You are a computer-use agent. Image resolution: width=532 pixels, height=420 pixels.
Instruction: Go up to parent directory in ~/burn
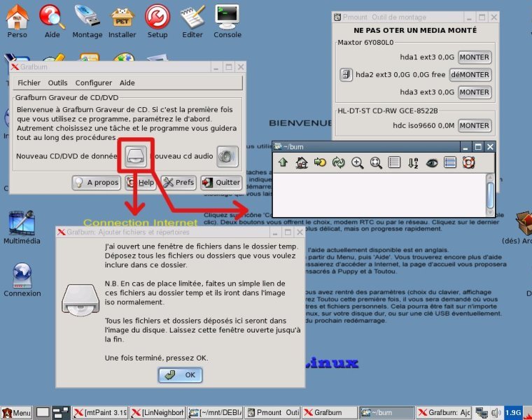pyautogui.click(x=283, y=162)
